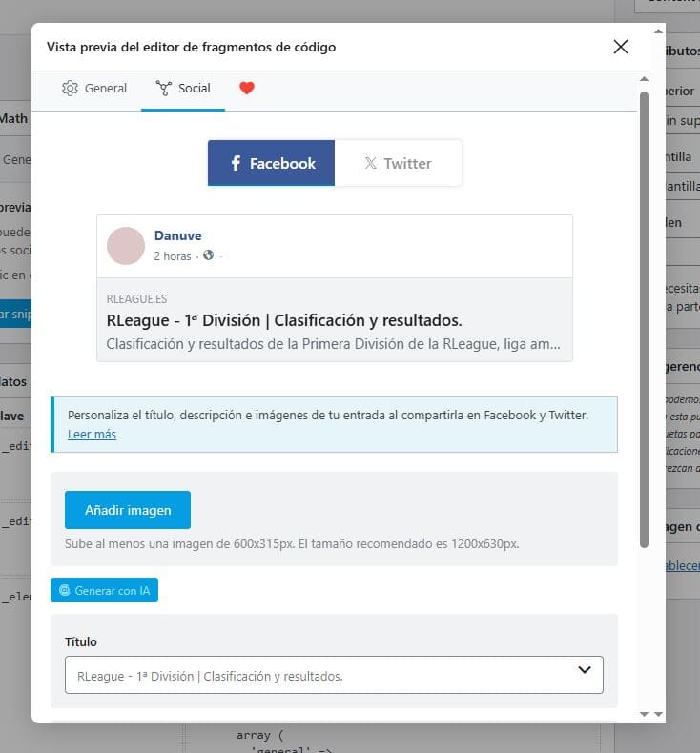Expand the Título variables dropdown arrow
The image size is (700, 753).
(x=585, y=669)
